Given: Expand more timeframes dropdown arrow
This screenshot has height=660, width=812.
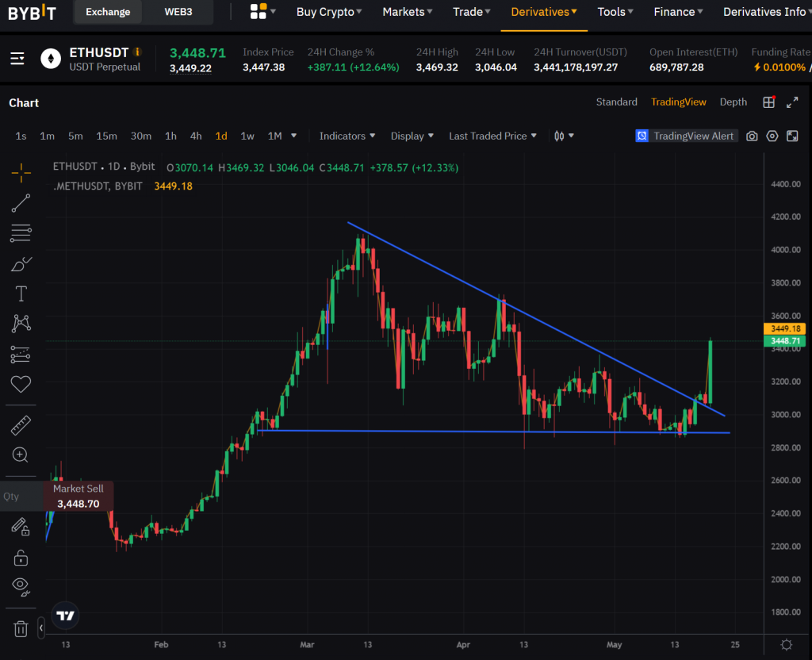Looking at the screenshot, I should pos(293,136).
